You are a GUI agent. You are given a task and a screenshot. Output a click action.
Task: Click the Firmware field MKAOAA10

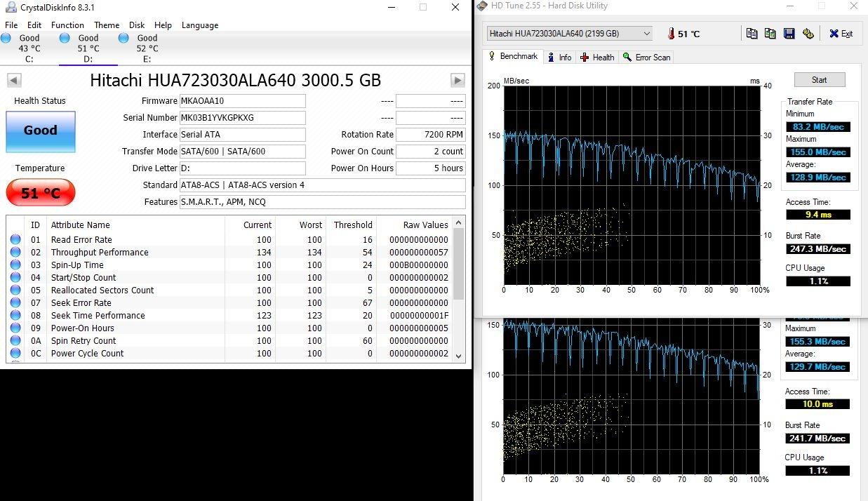(243, 101)
